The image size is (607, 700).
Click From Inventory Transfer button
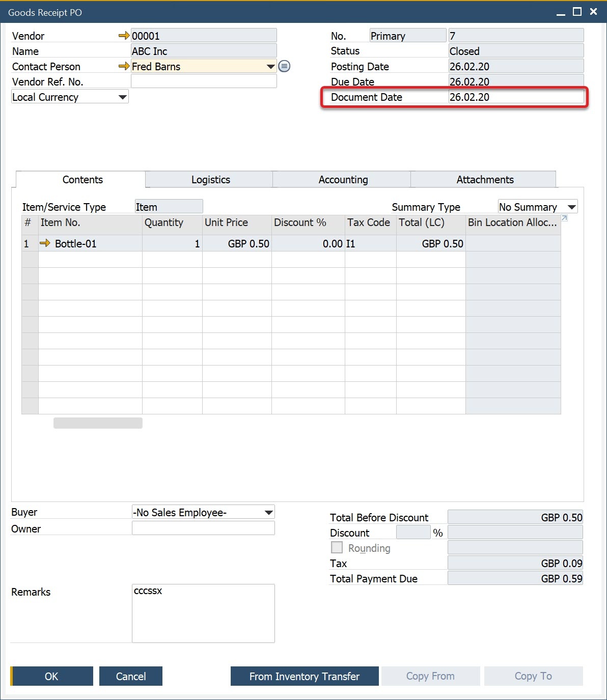(304, 676)
